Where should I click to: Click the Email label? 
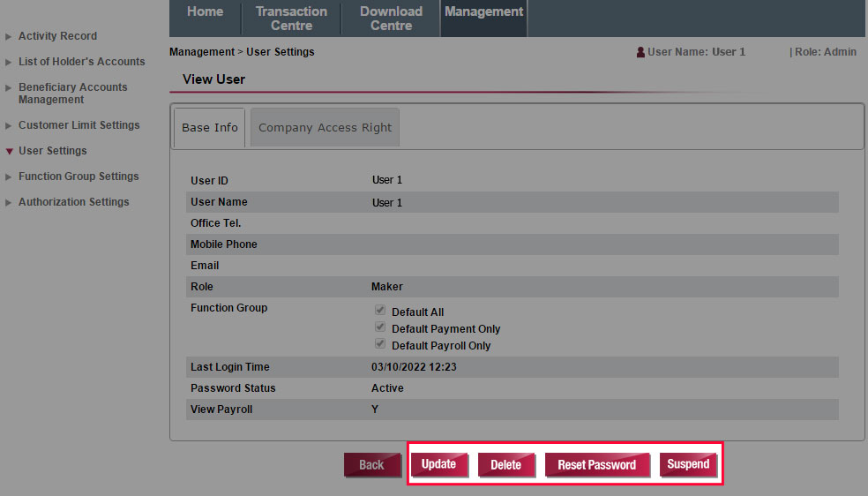[205, 265]
